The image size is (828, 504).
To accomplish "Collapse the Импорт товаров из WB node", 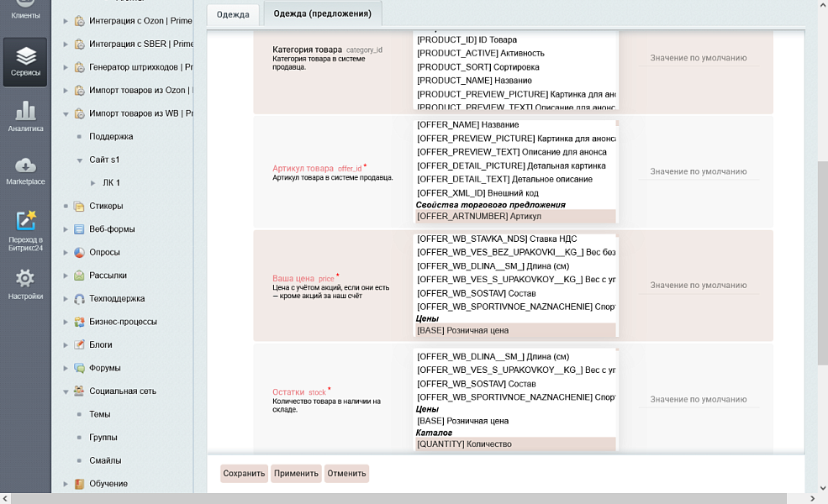I will pyautogui.click(x=66, y=113).
